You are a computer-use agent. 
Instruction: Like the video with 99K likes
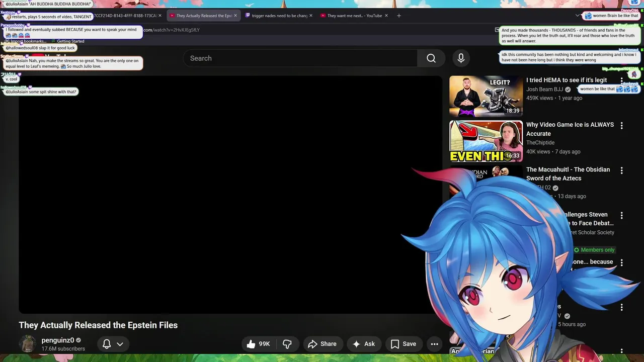point(259,344)
